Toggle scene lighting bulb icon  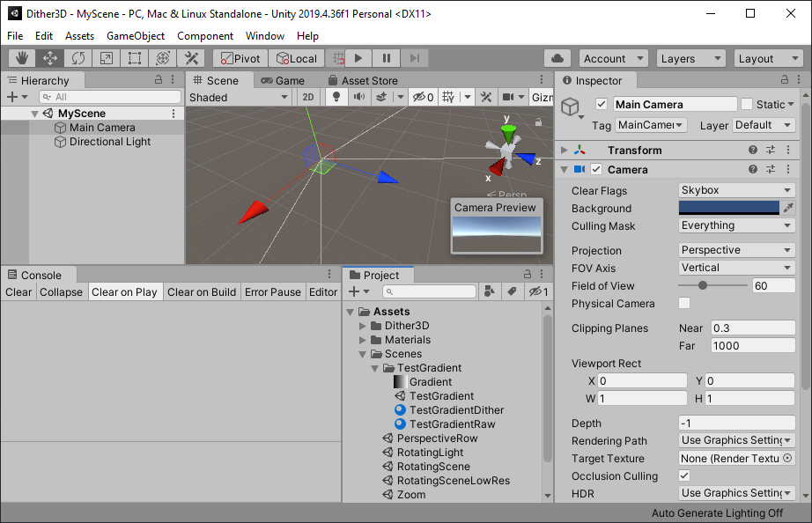pos(335,98)
